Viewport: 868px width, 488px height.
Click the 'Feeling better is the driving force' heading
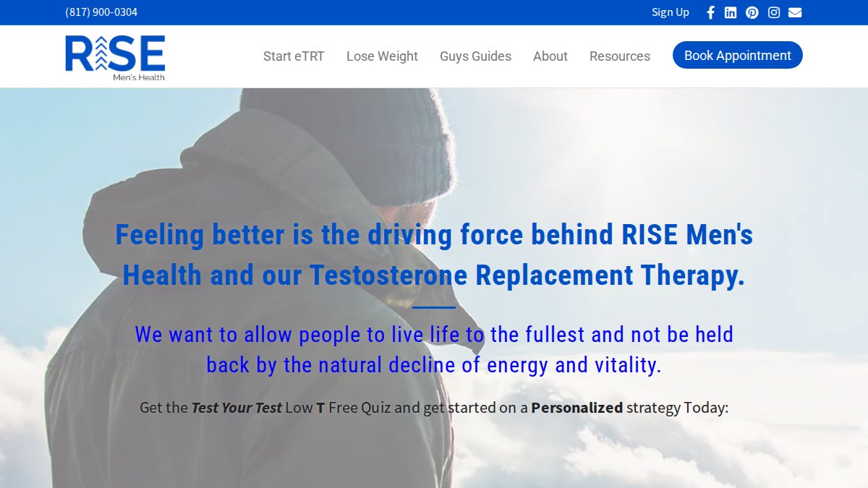tap(434, 254)
